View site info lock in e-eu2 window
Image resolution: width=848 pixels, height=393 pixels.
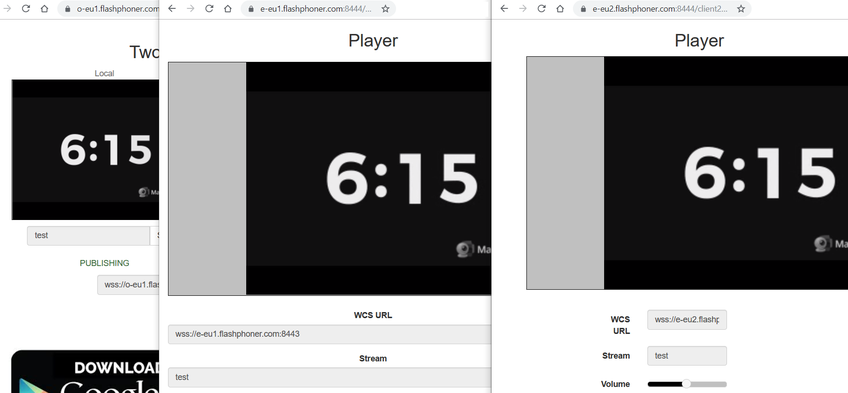[584, 9]
